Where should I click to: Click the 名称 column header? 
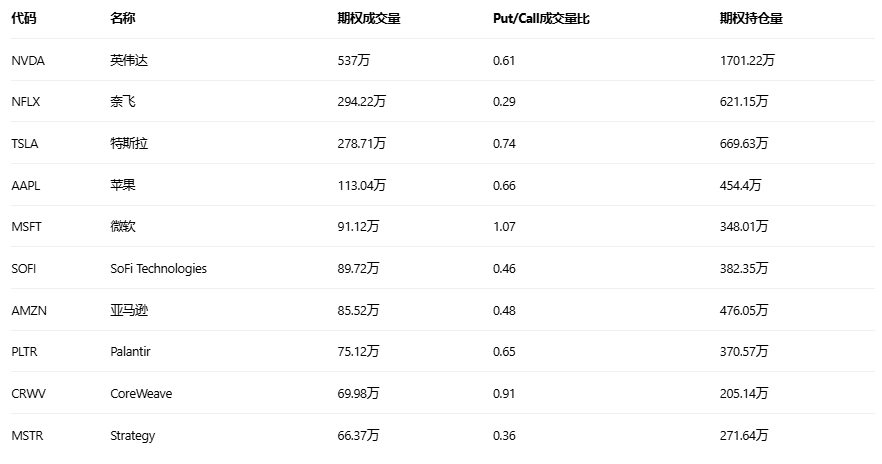point(123,18)
